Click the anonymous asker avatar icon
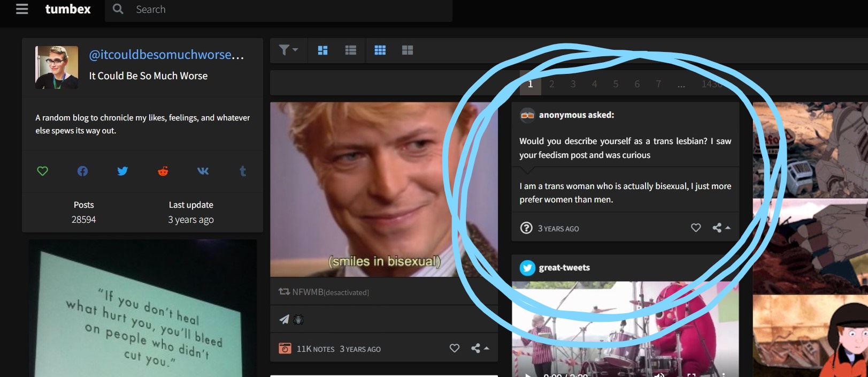 point(528,115)
